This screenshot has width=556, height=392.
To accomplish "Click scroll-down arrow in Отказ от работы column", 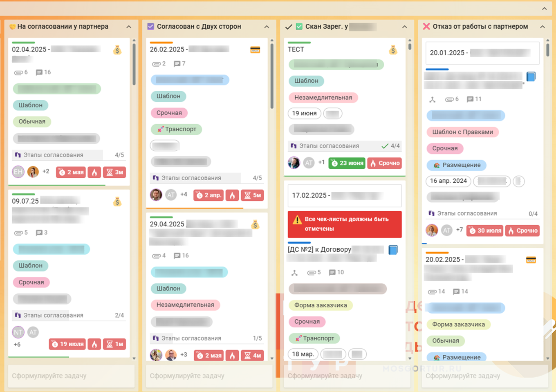I will click(548, 358).
